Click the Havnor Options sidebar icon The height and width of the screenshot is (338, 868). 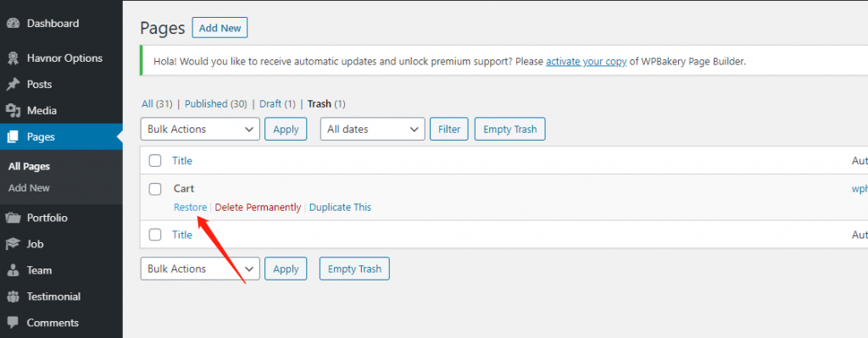[14, 58]
